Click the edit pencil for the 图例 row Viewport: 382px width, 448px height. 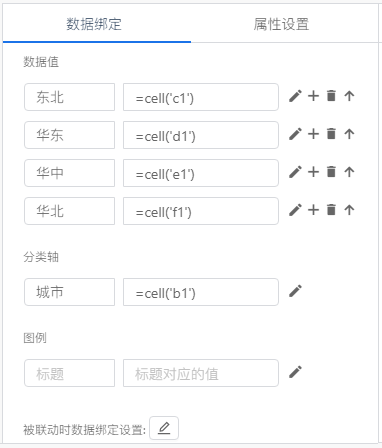[x=295, y=372]
